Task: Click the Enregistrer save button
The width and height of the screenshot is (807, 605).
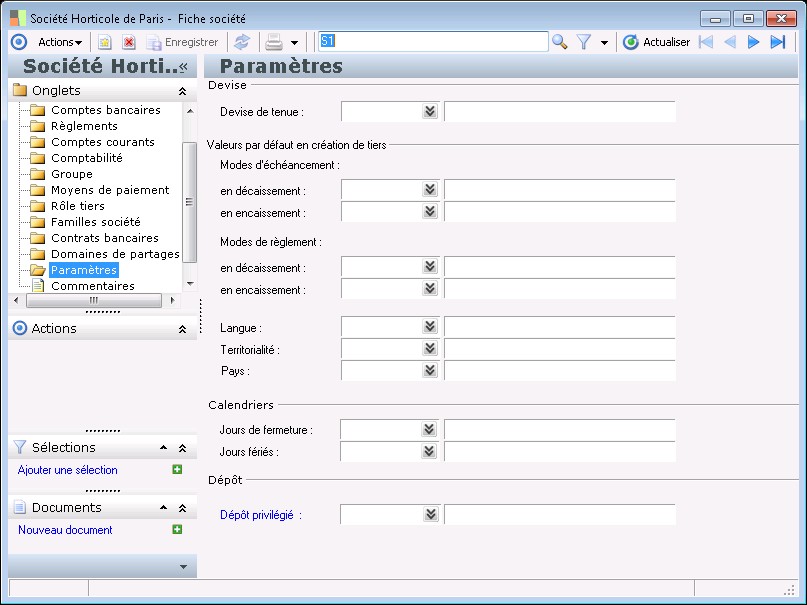Action: (183, 42)
